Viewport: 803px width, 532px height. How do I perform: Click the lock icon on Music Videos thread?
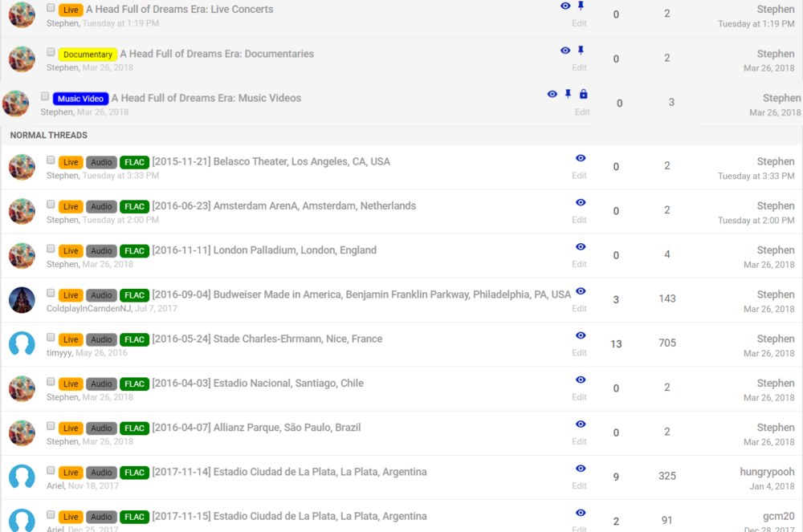point(583,94)
